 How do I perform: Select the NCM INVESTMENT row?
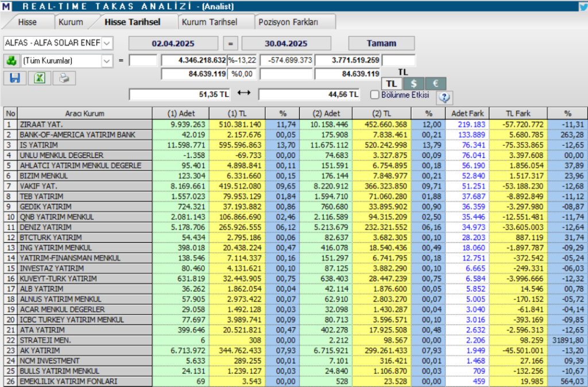(x=296, y=361)
